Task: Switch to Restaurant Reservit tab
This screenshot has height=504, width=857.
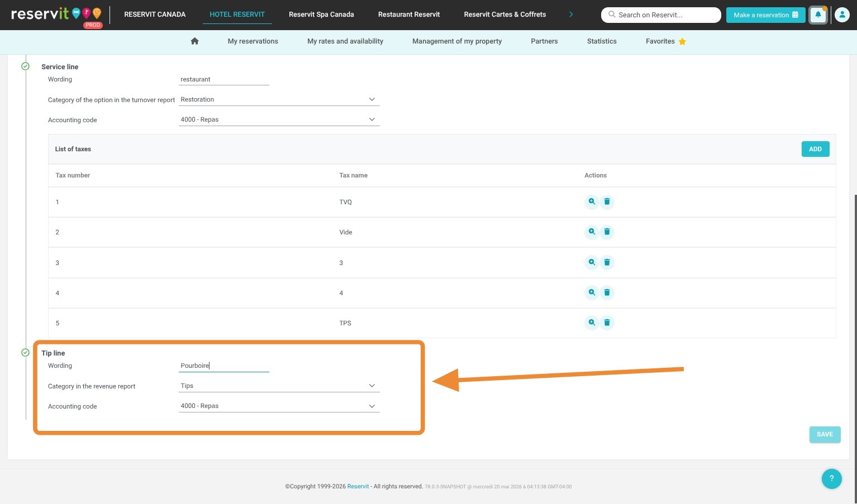Action: [x=409, y=15]
